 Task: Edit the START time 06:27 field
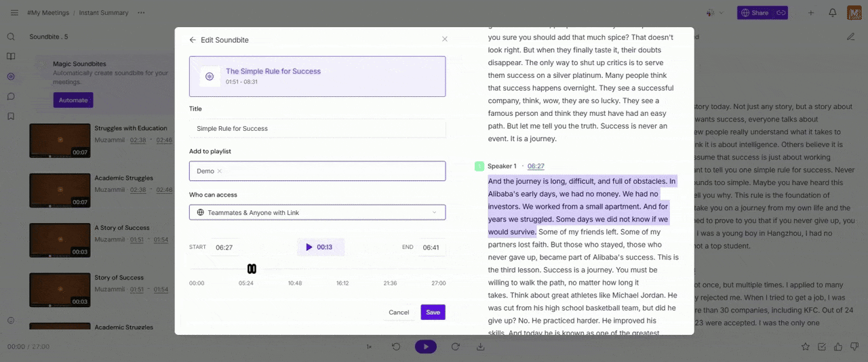point(224,247)
